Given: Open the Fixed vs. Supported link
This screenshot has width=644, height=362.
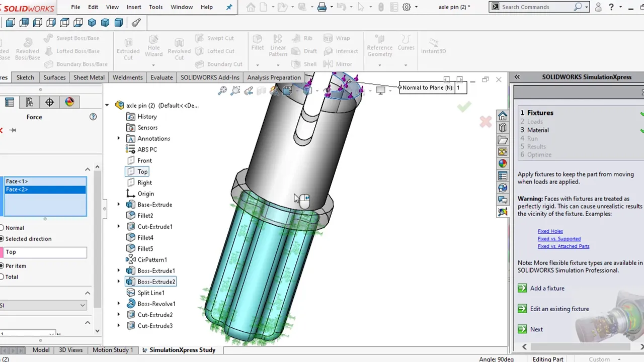Looking at the screenshot, I should 559,239.
